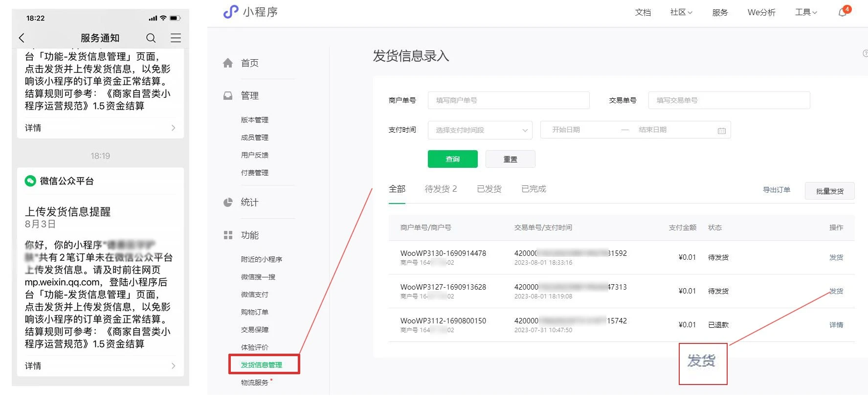Select 交易保障 in the sidebar
The height and width of the screenshot is (408, 868).
point(255,330)
